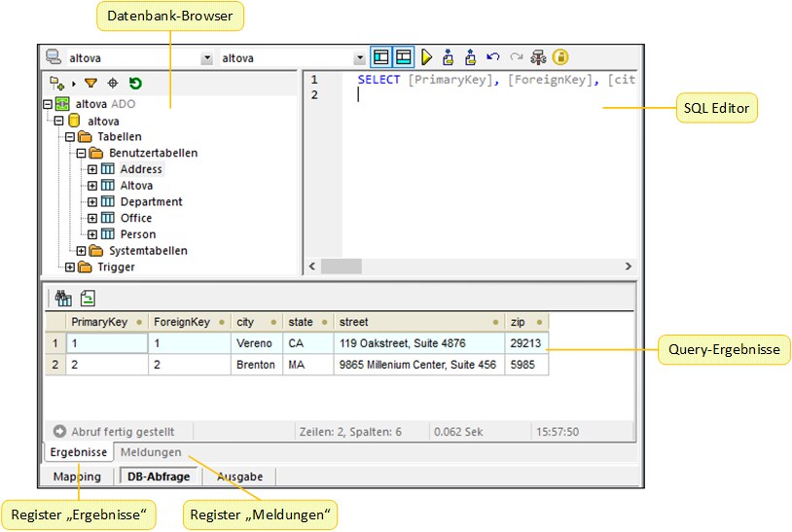Screen dimensions: 792x532
Task: Select the Department table in tree
Action: click(151, 202)
